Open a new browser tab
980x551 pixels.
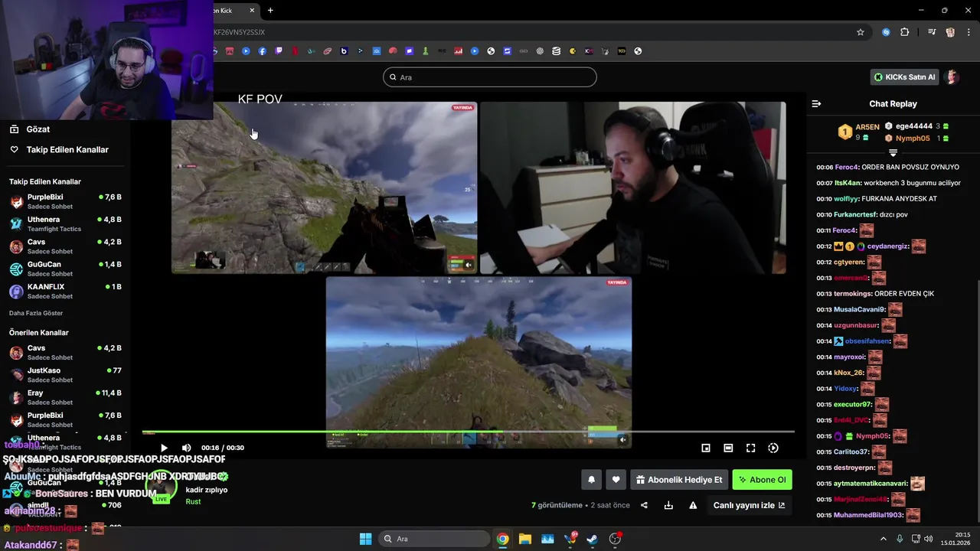pyautogui.click(x=270, y=11)
